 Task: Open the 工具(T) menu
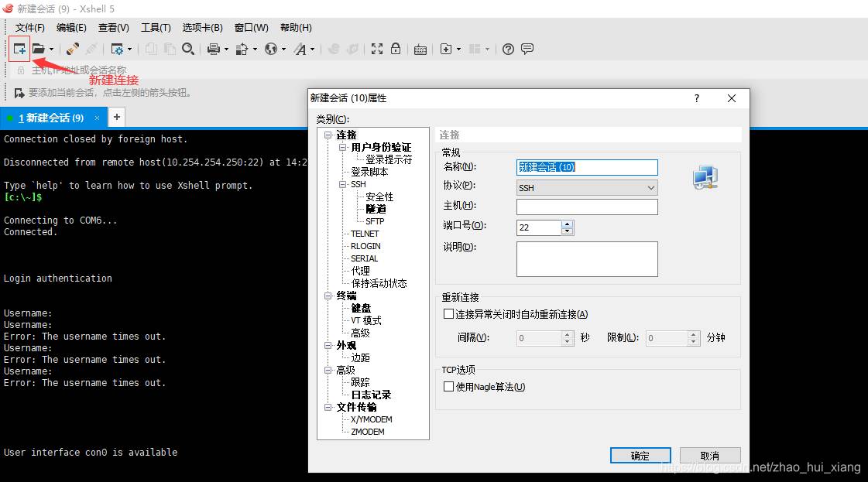tap(156, 28)
